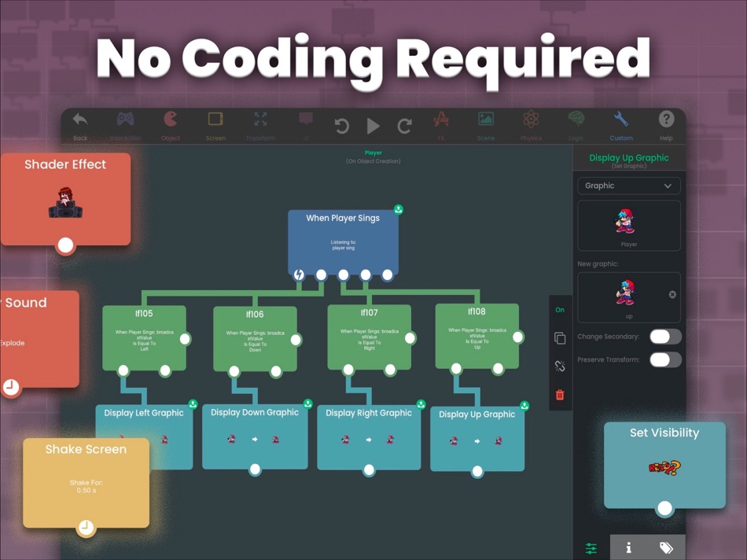This screenshot has height=560, width=747.
Task: Click the Set Visibility output connector
Action: point(664,508)
